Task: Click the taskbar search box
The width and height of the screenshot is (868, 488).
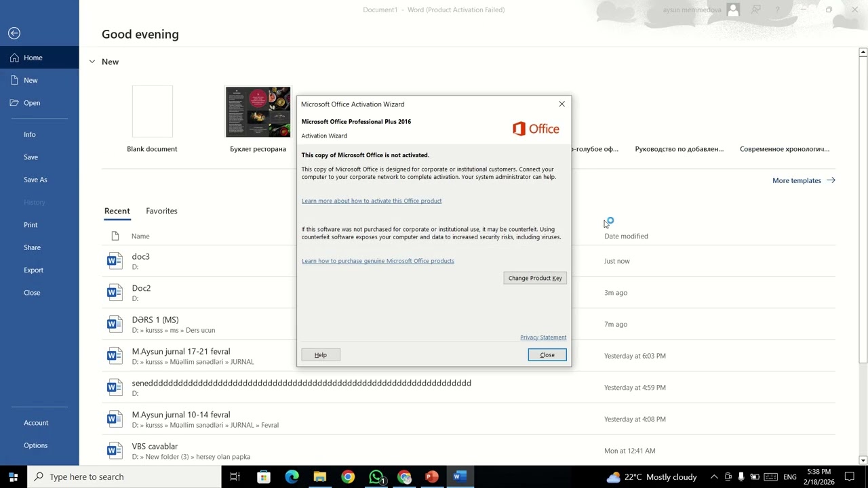Action: (x=124, y=477)
